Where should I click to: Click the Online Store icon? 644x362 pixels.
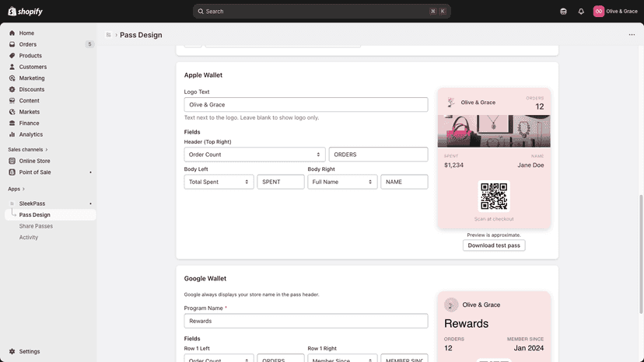coord(12,161)
